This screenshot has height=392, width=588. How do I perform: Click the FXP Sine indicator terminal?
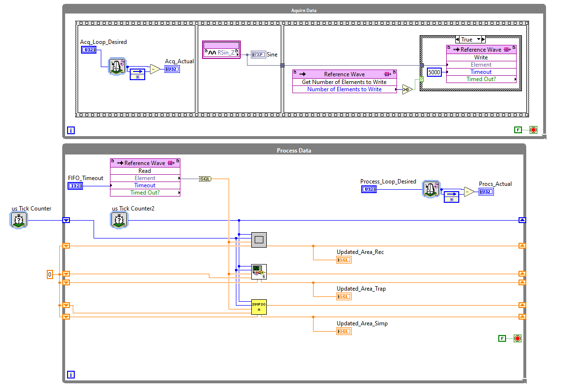pos(258,55)
